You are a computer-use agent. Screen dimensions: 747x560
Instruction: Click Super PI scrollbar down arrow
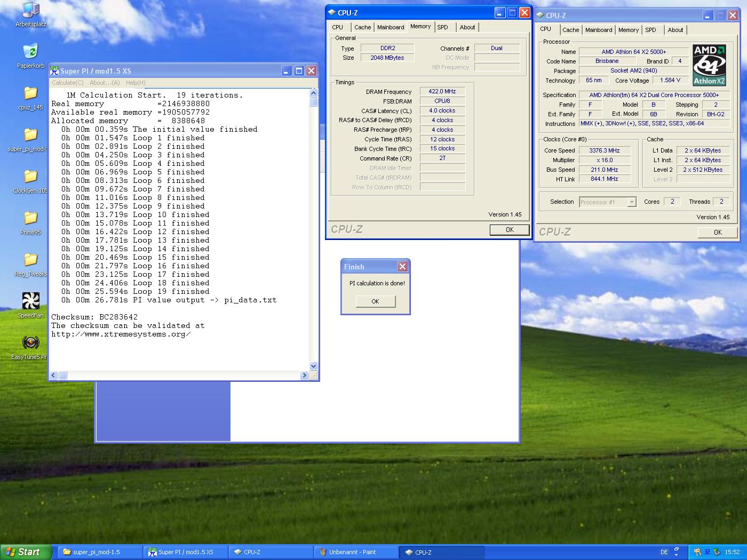314,366
